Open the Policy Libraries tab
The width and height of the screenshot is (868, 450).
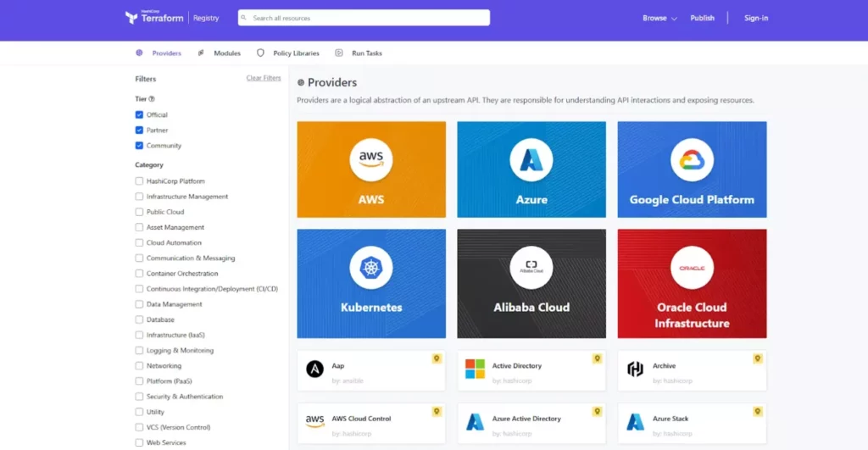coord(295,53)
